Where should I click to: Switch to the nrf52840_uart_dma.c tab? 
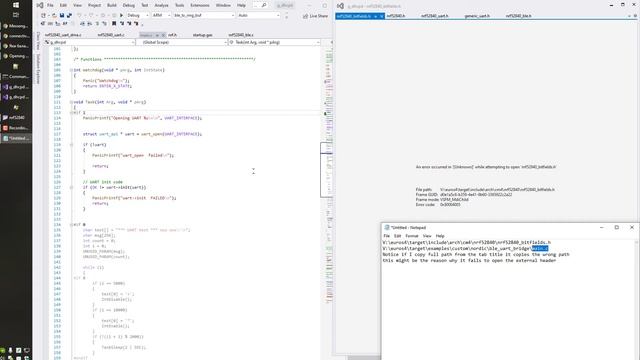(x=63, y=35)
